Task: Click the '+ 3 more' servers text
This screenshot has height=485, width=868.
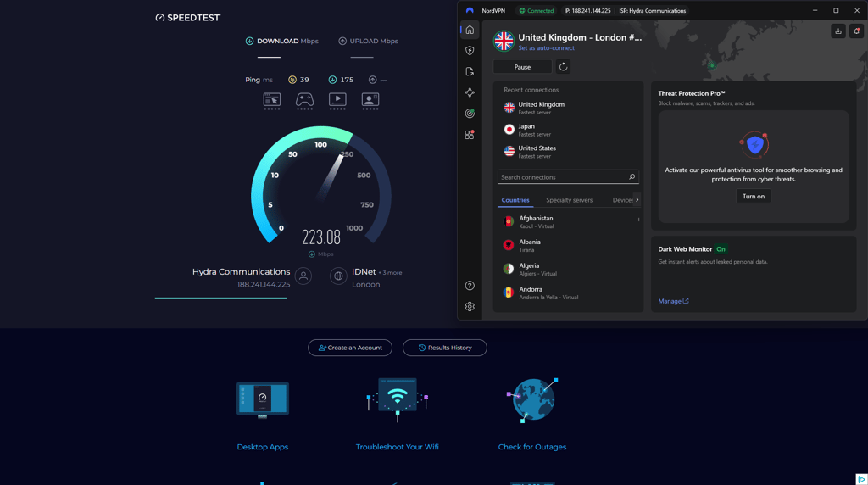Action: [x=390, y=273]
